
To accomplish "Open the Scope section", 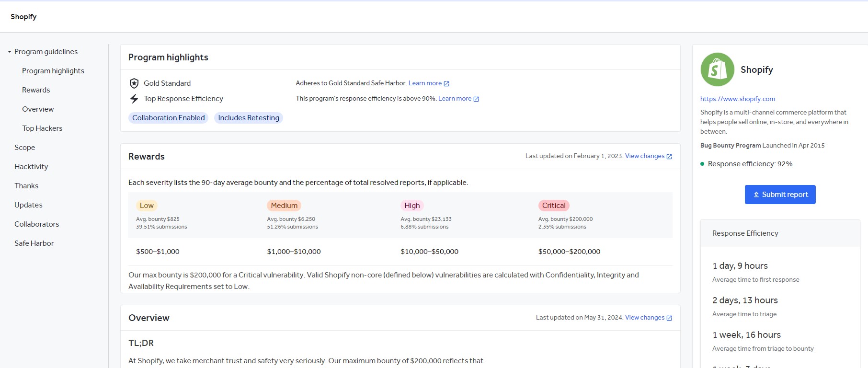I will (24, 148).
